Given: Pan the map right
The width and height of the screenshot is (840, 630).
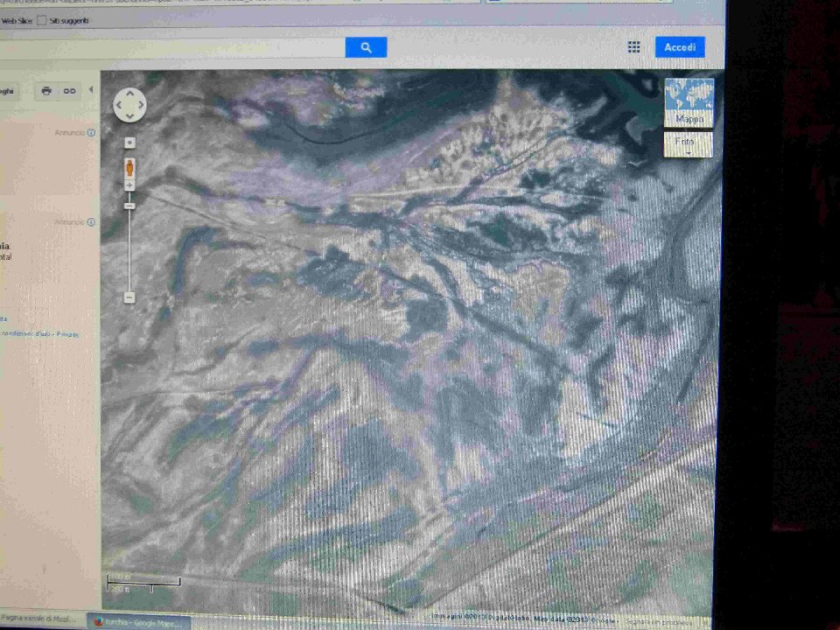Looking at the screenshot, I should pos(141,105).
